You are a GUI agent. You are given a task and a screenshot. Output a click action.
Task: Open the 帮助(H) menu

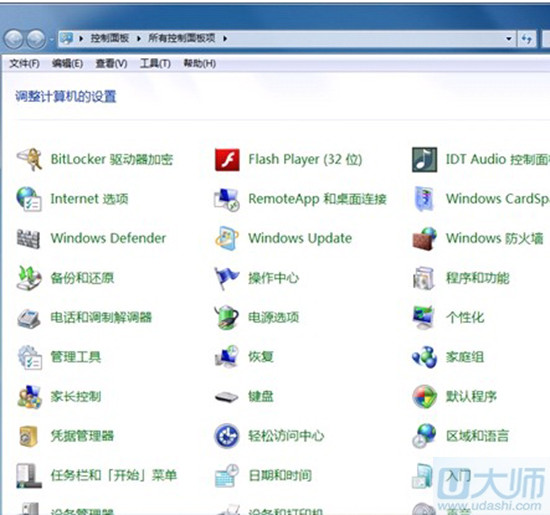pos(200,63)
